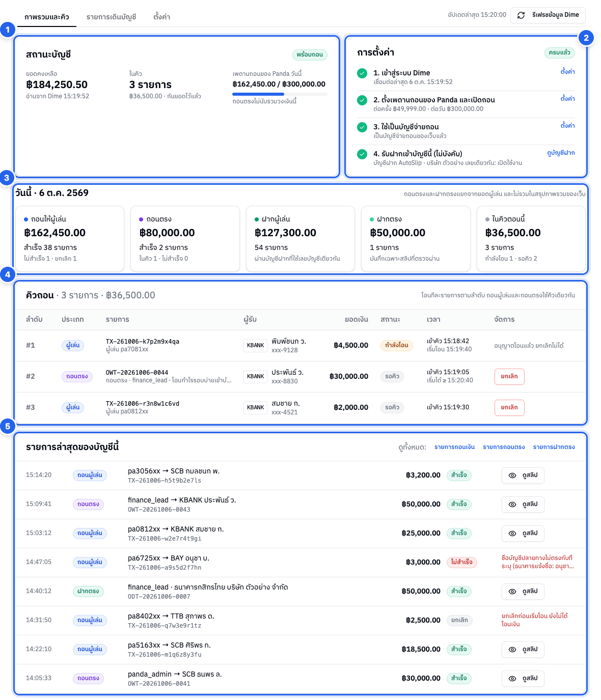601x700 pixels.
Task: Click eye icon for pa0812xx ฿25,000 row
Action: point(512,534)
